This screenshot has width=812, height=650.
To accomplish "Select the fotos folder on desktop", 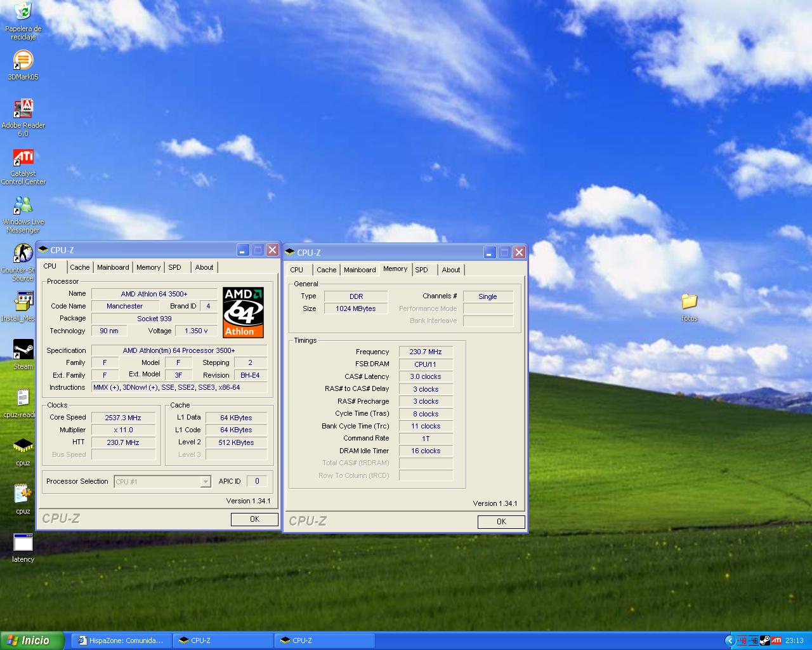I will [x=689, y=302].
